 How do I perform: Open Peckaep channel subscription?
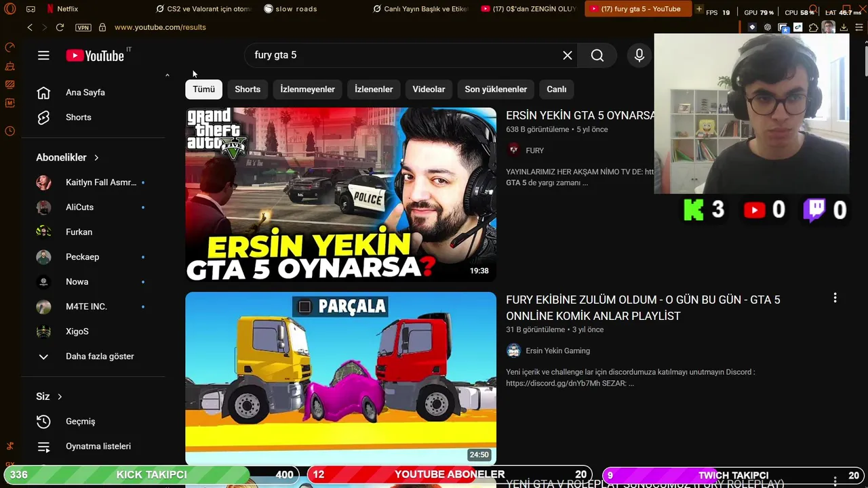point(94,257)
